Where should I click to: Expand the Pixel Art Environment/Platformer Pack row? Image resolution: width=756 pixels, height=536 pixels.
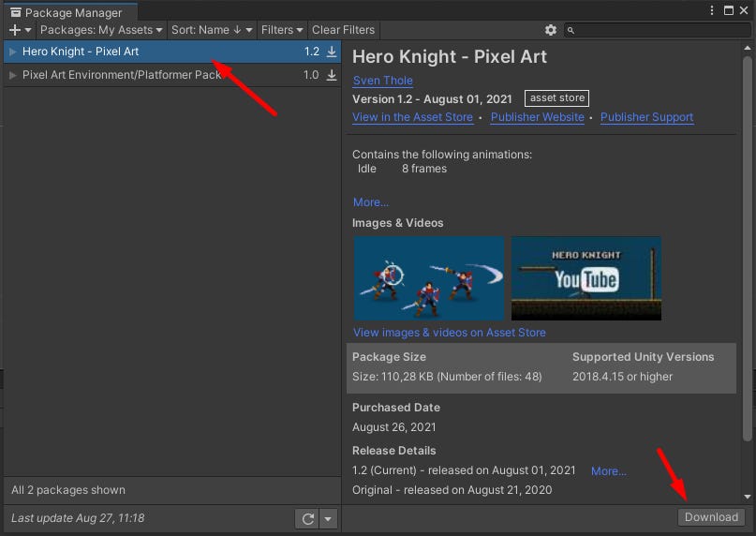pyautogui.click(x=12, y=75)
